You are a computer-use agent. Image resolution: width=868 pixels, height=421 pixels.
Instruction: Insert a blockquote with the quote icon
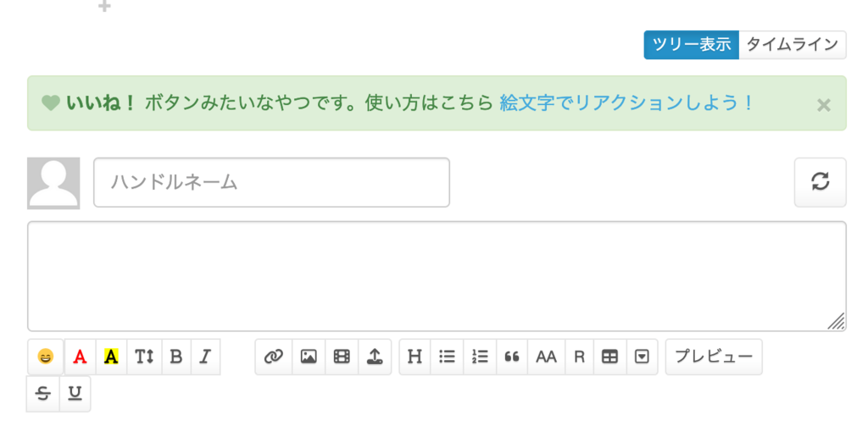click(x=512, y=357)
